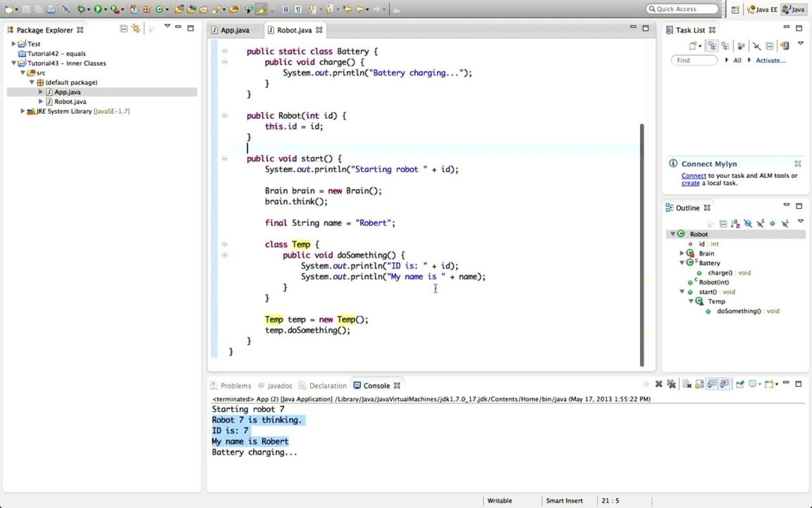
Task: Click the Activate... link in Task List
Action: (x=770, y=60)
